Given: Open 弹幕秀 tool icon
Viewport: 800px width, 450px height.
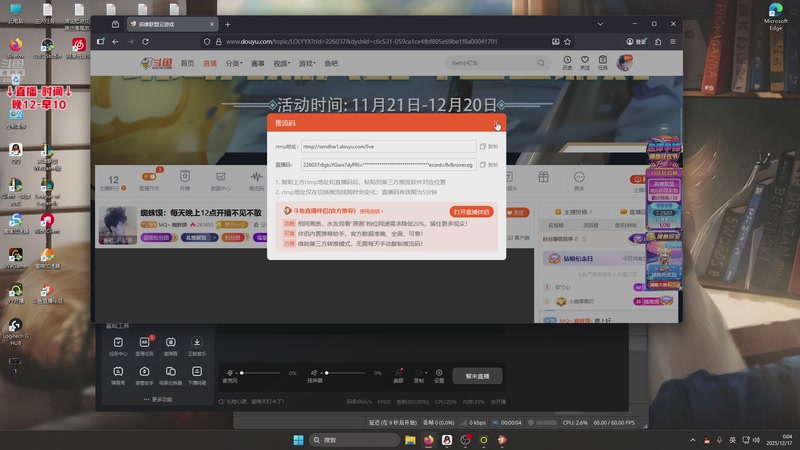Looking at the screenshot, I should [118, 375].
